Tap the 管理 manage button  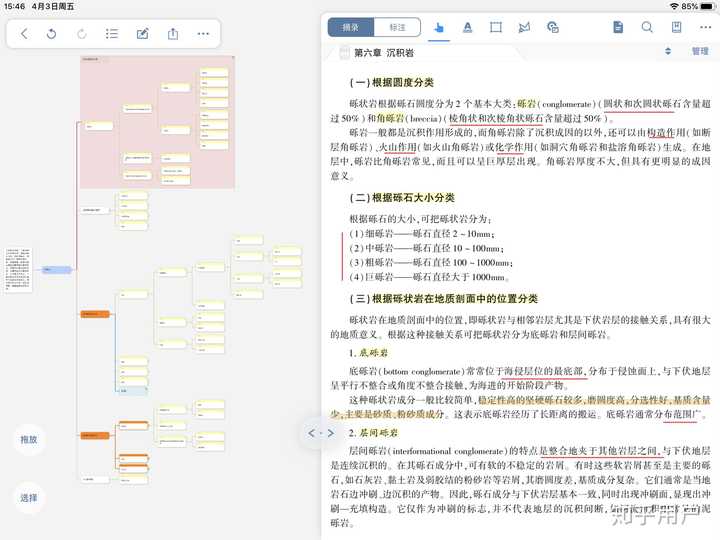(x=700, y=51)
